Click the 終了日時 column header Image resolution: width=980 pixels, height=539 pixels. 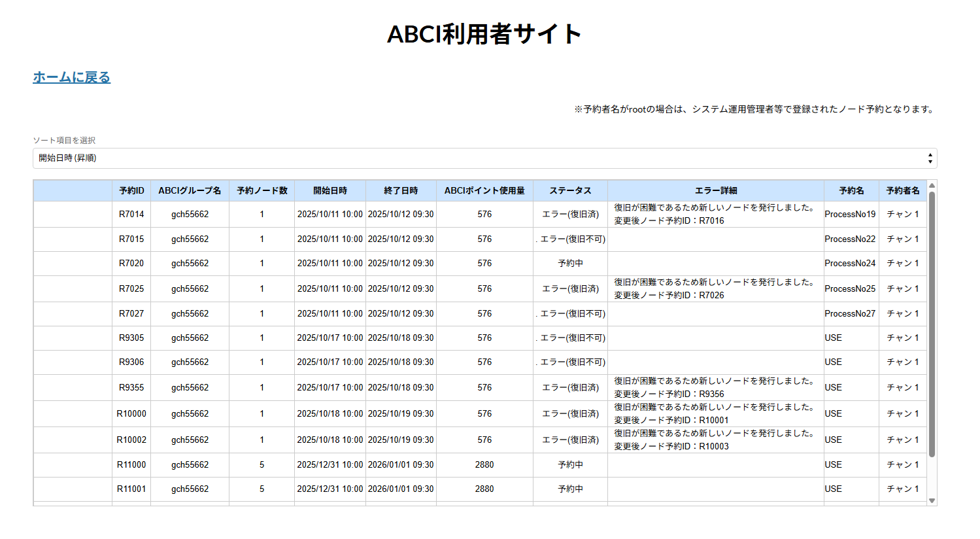[401, 190]
